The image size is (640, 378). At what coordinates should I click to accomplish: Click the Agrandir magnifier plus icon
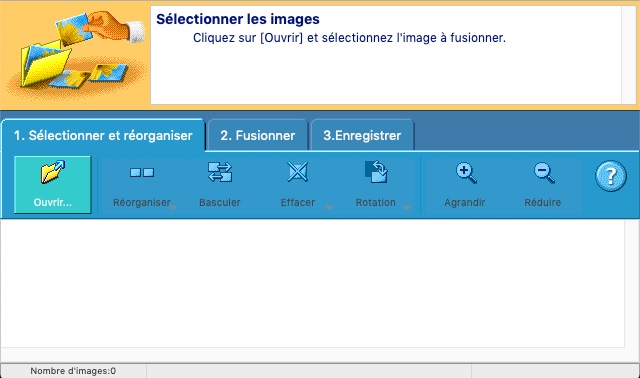coord(466,173)
